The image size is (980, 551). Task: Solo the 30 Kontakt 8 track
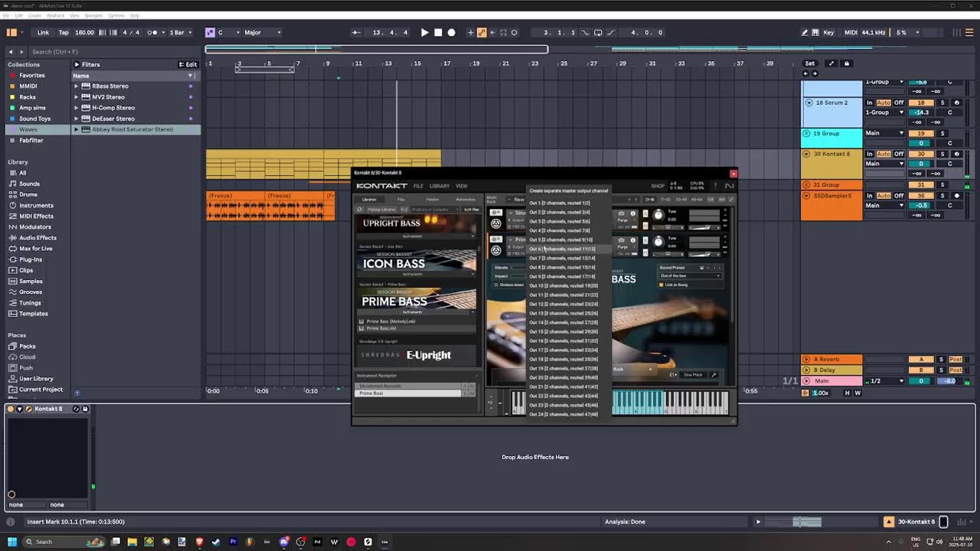[942, 154]
